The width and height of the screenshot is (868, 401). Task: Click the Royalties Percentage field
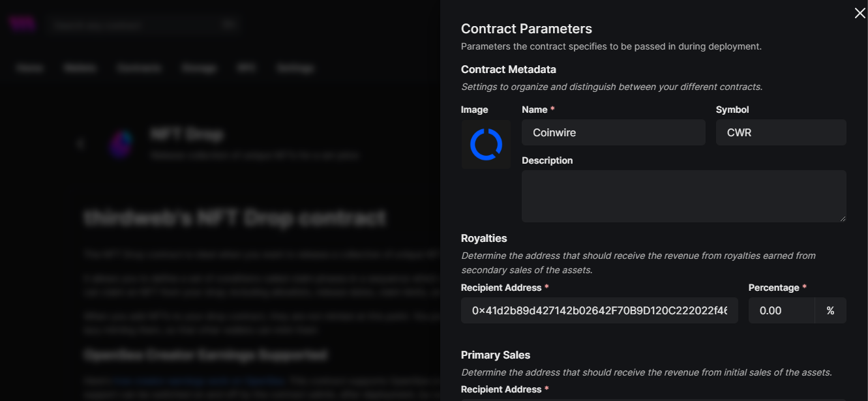tap(781, 310)
